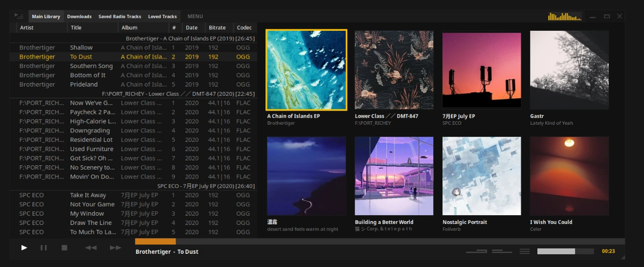Open the Loved Tracks tab
The height and width of the screenshot is (267, 644).
point(162,17)
